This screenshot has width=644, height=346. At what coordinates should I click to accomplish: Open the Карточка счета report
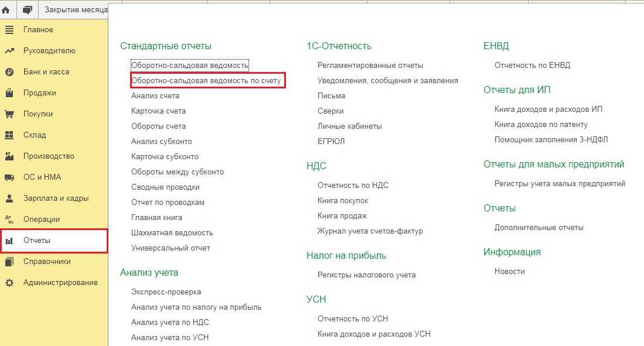[x=158, y=111]
